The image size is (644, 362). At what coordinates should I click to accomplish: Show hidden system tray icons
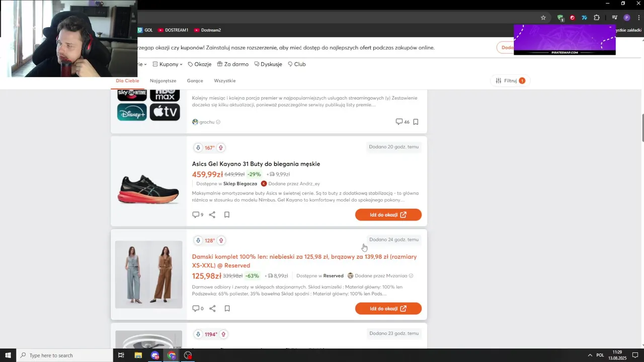(x=590, y=355)
